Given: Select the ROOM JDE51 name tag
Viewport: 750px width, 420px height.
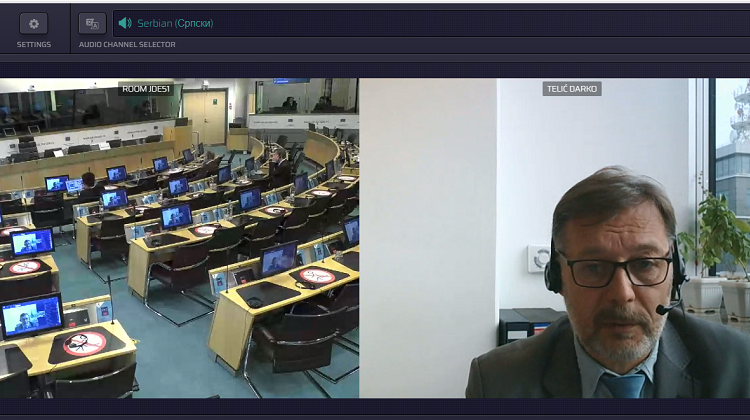Looking at the screenshot, I should [146, 88].
